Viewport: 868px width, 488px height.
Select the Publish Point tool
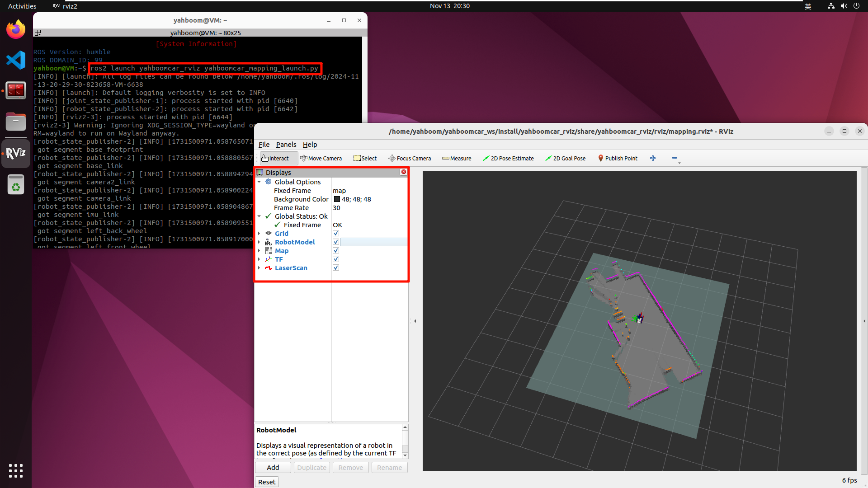point(618,158)
